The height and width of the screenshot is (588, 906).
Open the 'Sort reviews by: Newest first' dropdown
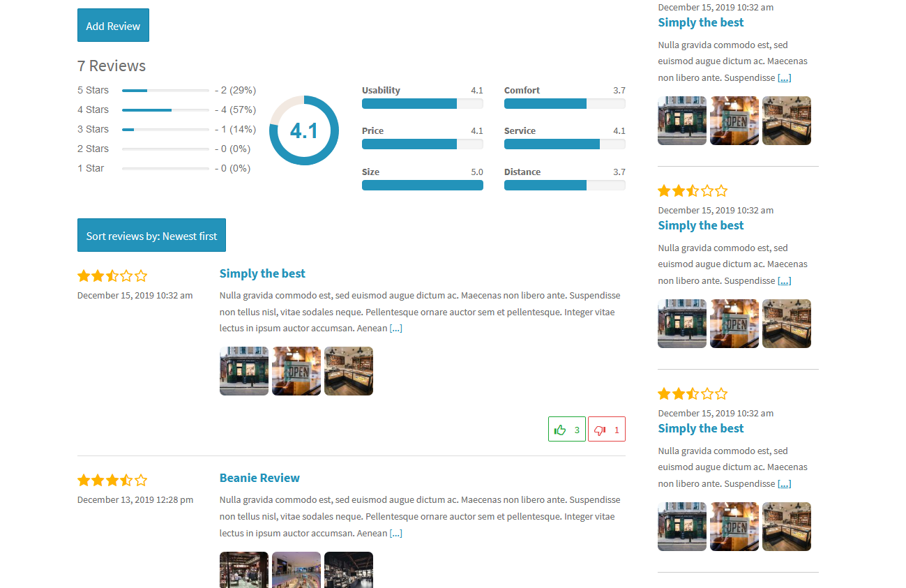tap(151, 235)
